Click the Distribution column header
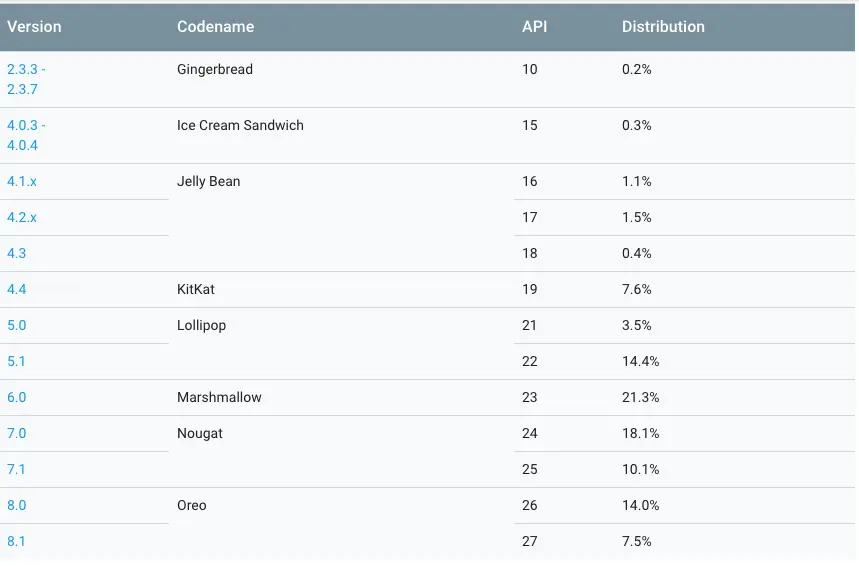Image resolution: width=859 pixels, height=566 pixels. coord(663,27)
